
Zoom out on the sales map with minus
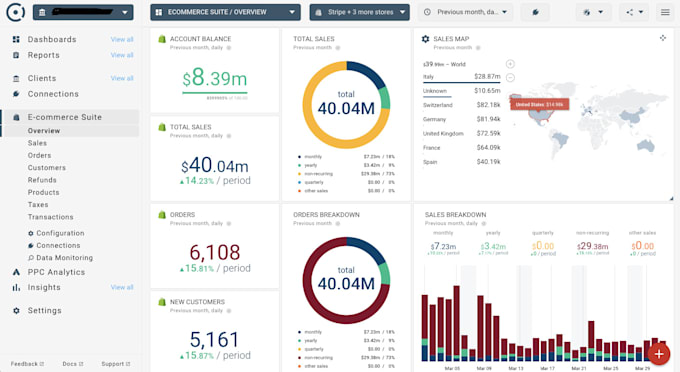(510, 78)
